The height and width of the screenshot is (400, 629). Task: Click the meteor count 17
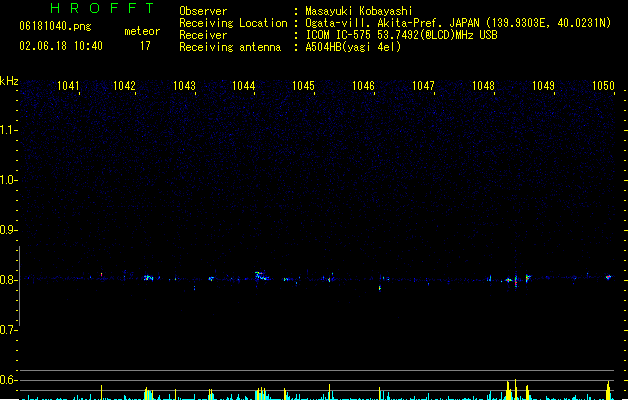[145, 46]
